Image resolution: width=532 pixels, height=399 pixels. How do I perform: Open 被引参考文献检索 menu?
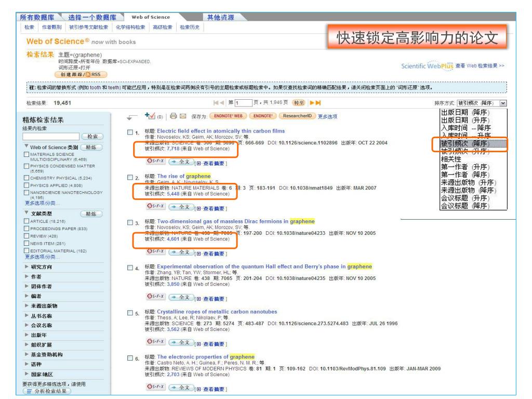(x=88, y=27)
